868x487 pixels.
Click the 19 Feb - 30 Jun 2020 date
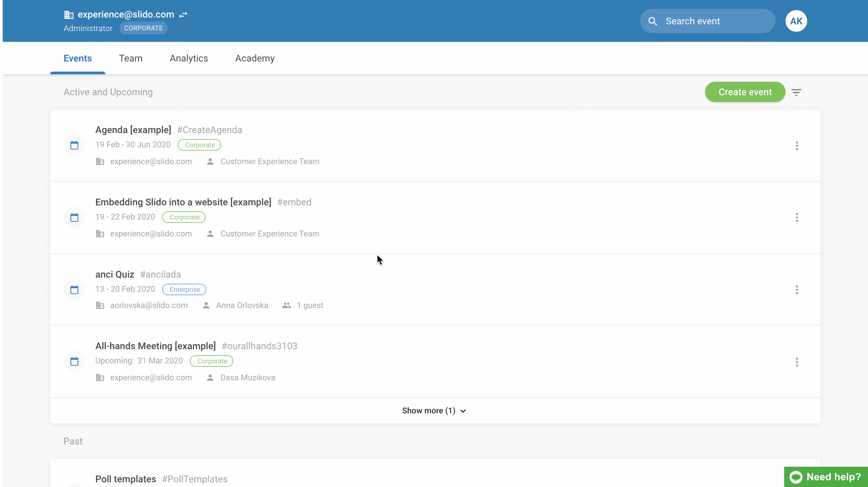(133, 145)
